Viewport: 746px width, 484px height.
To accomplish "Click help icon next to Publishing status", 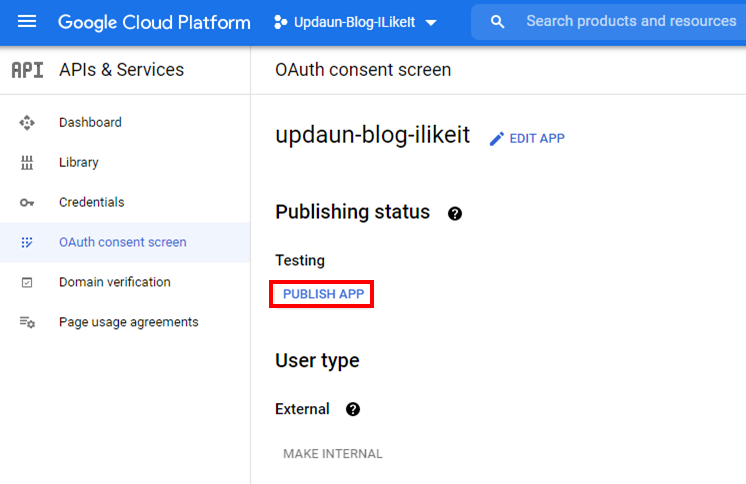I will pyautogui.click(x=455, y=214).
